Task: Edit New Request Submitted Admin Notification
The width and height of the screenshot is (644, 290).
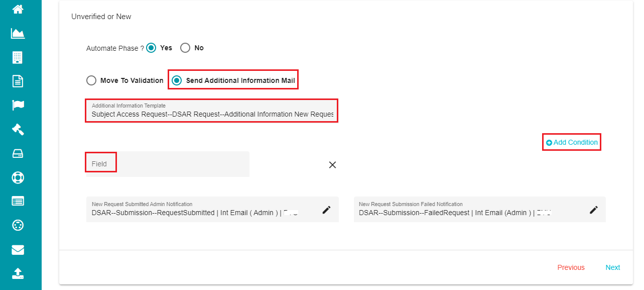Action: 326,210
